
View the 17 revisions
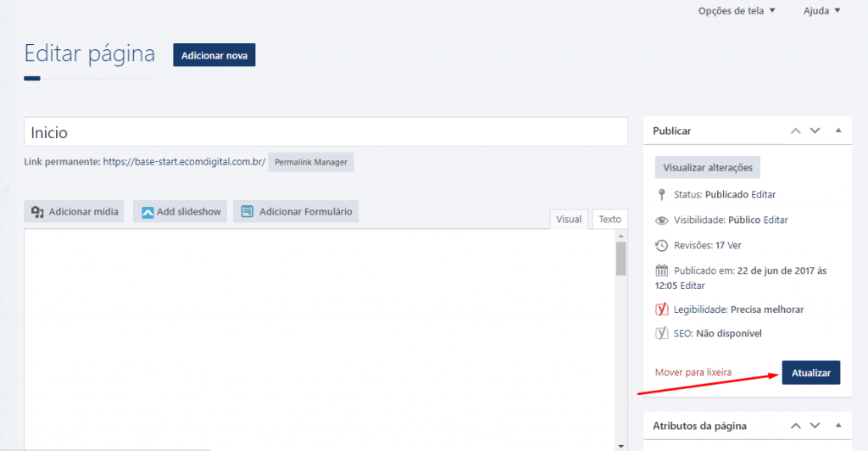[735, 246]
